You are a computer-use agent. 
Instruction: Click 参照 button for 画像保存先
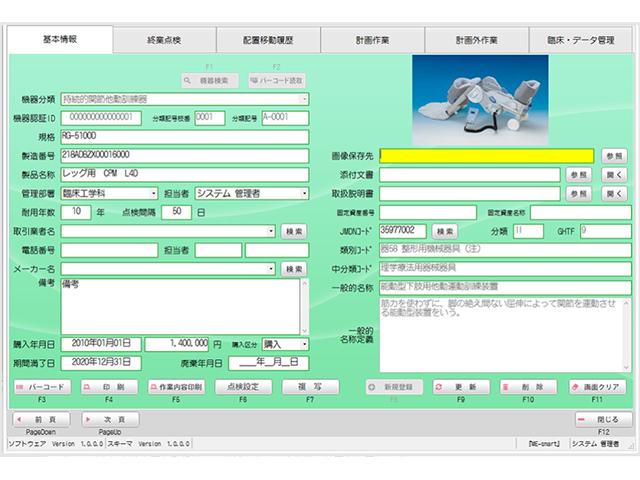pyautogui.click(x=614, y=156)
